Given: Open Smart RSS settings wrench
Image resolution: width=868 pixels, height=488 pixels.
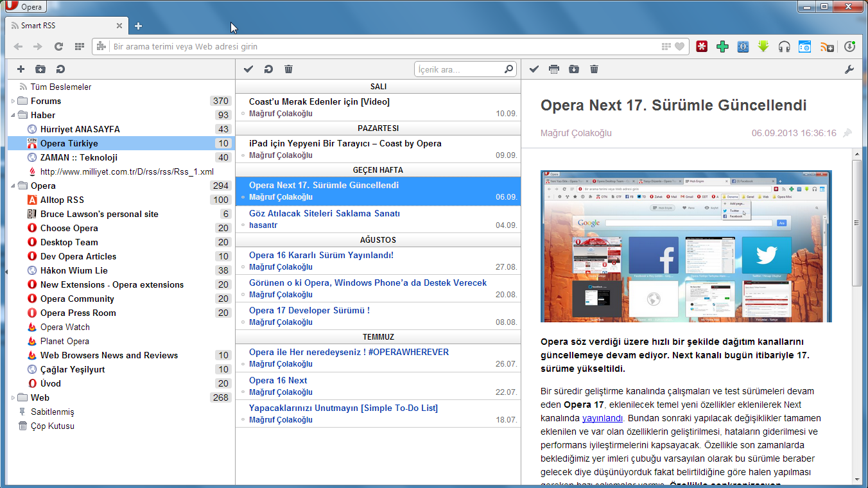Looking at the screenshot, I should click(849, 69).
